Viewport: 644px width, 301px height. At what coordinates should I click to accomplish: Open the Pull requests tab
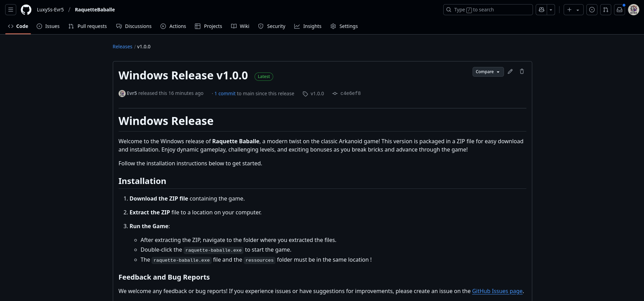pos(88,26)
